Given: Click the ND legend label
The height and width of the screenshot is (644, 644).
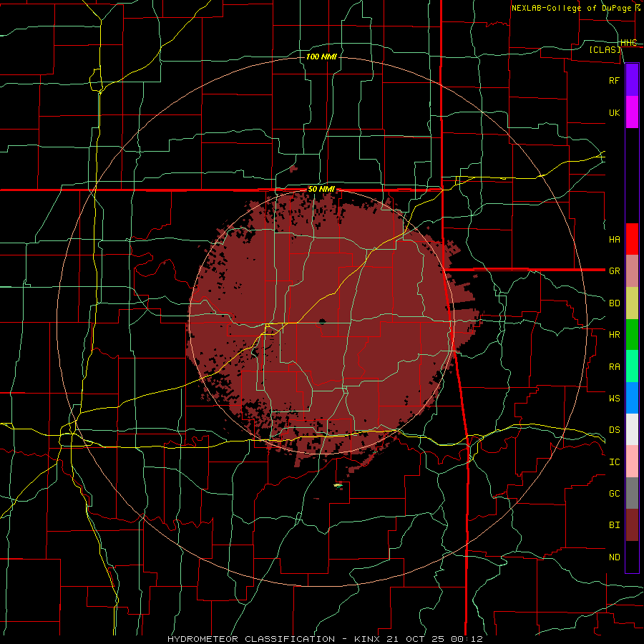Looking at the screenshot, I should pyautogui.click(x=614, y=557).
